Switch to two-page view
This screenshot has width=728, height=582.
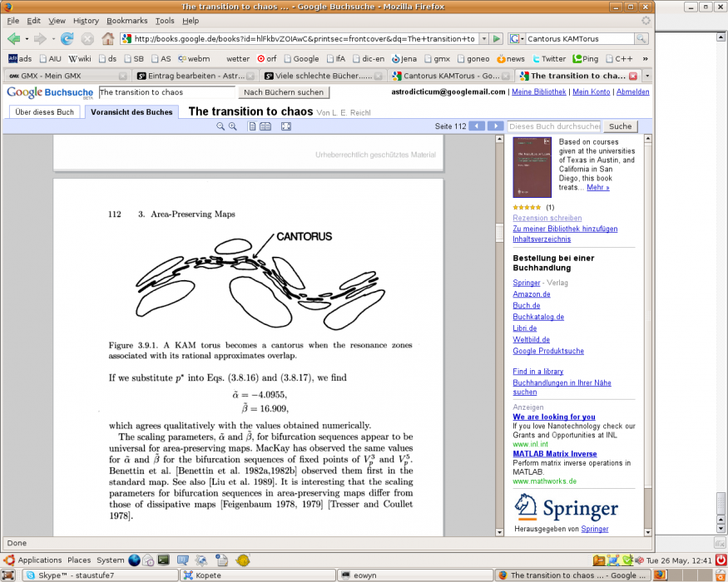coord(265,126)
